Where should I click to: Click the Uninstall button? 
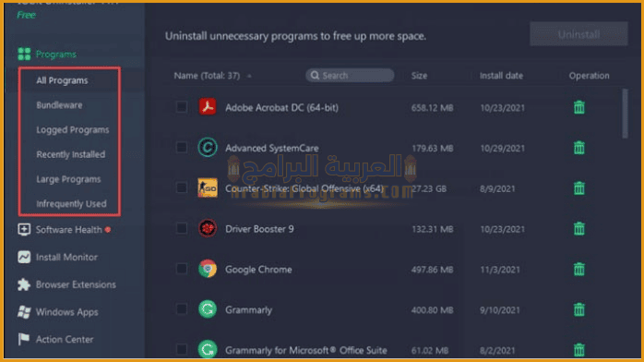578,34
